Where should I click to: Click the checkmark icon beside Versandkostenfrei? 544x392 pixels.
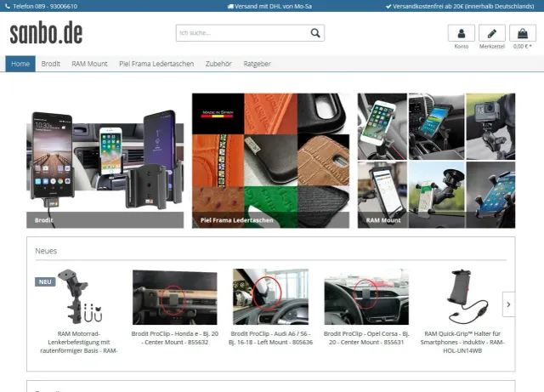point(388,6)
